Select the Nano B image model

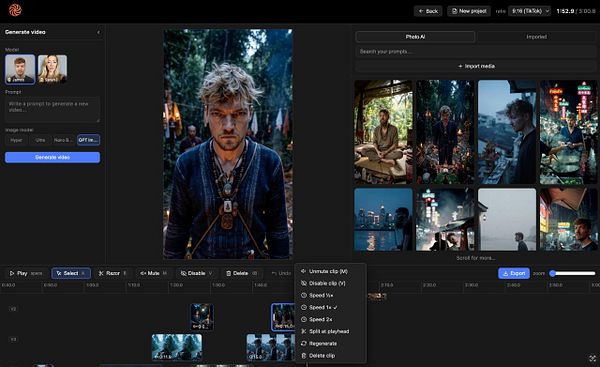(64, 140)
